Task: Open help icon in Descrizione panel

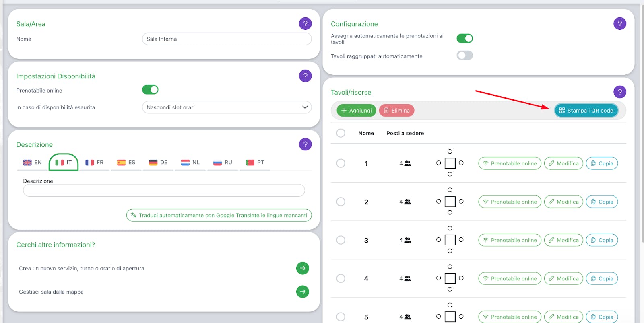Action: [305, 144]
